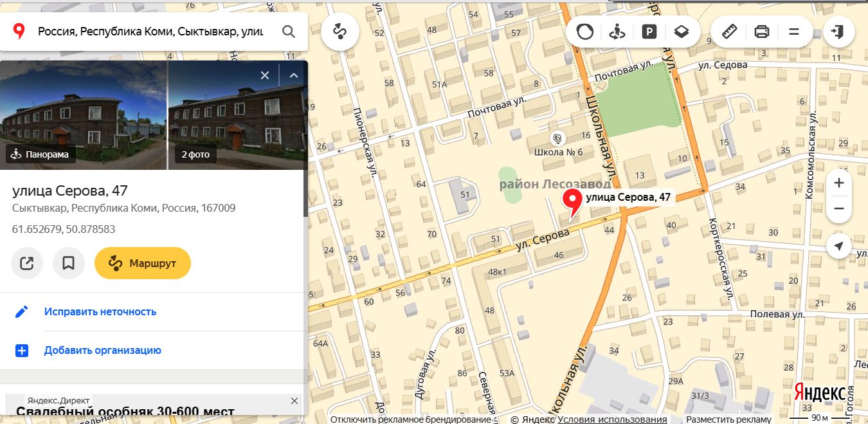Enable street panoramas layer icon
Image resolution: width=868 pixels, height=424 pixels.
(617, 32)
